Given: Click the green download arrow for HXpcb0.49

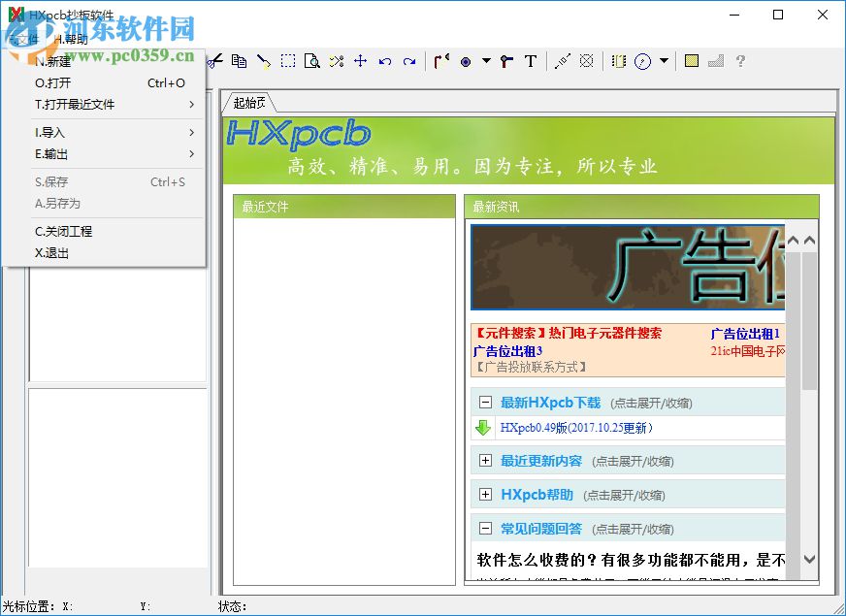Looking at the screenshot, I should pyautogui.click(x=483, y=427).
